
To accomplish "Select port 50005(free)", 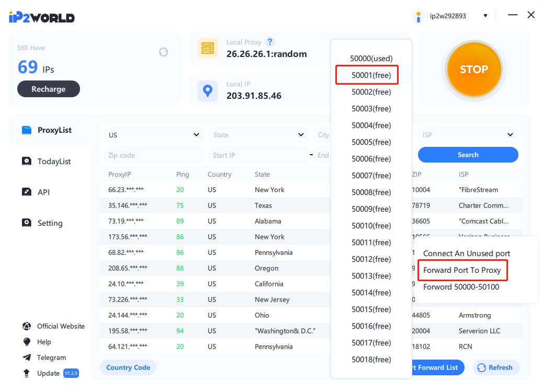I will point(371,142).
